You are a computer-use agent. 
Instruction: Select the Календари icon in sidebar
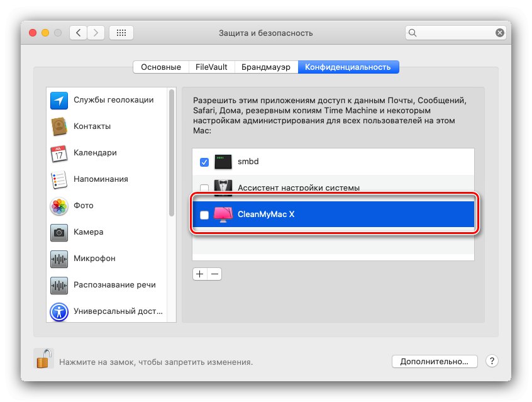58,152
